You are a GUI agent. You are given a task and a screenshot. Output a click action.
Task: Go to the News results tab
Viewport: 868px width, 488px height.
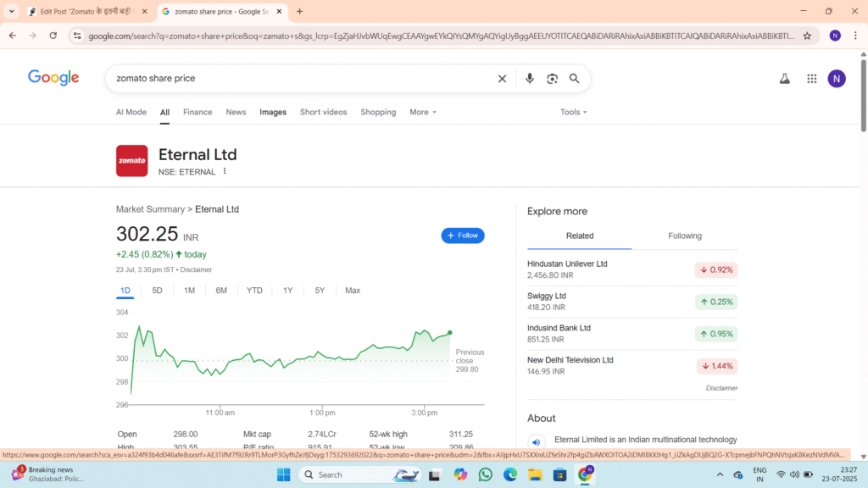[236, 112]
